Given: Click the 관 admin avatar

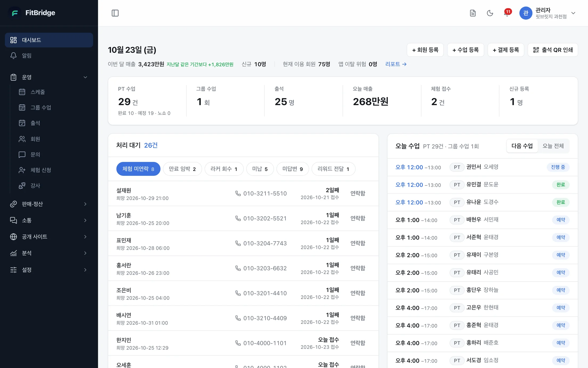Looking at the screenshot, I should point(525,13).
